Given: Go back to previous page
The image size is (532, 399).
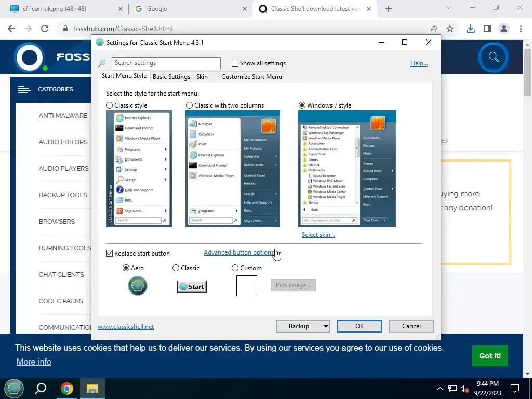Looking at the screenshot, I should pyautogui.click(x=11, y=29).
